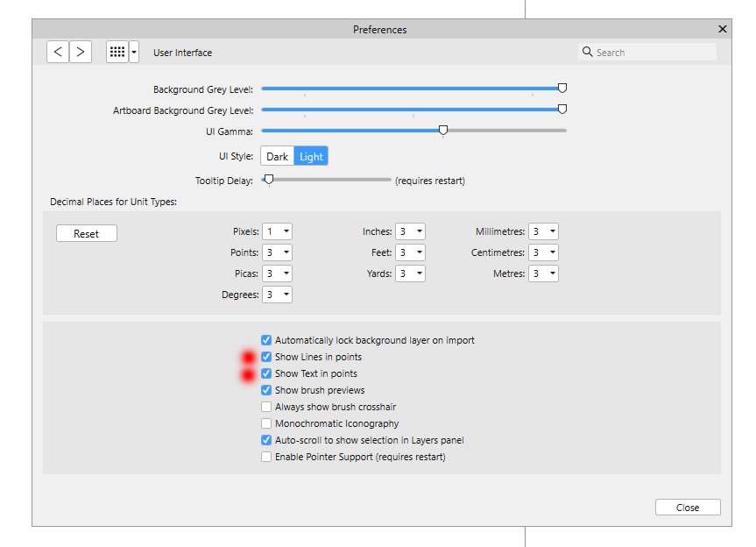Open the Millimetres decimal places dropdown
Viewport: 756px width, 547px height.
[x=543, y=231]
